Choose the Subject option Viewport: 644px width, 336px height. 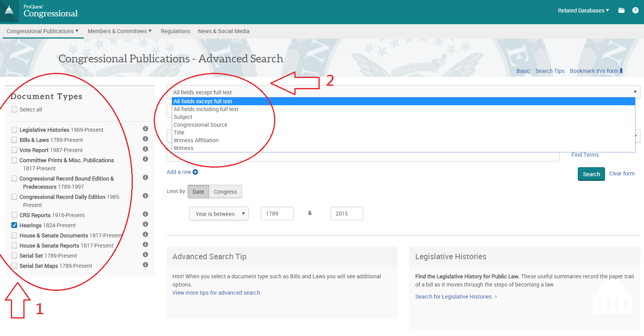[x=403, y=117]
